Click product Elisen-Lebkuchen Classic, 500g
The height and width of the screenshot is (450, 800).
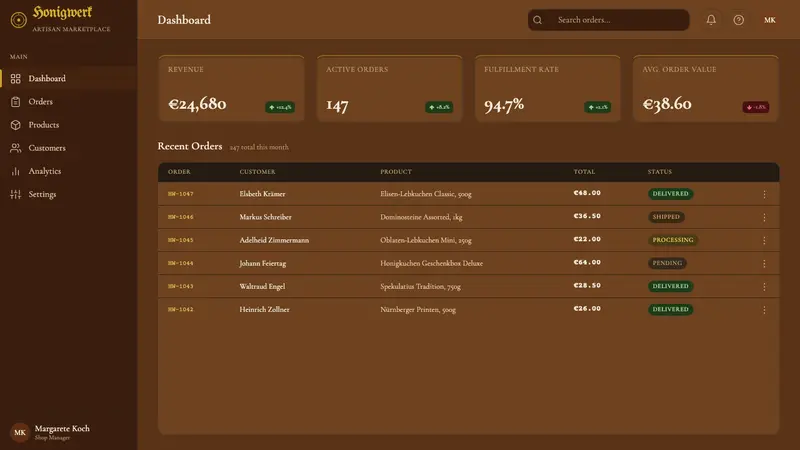[426, 194]
